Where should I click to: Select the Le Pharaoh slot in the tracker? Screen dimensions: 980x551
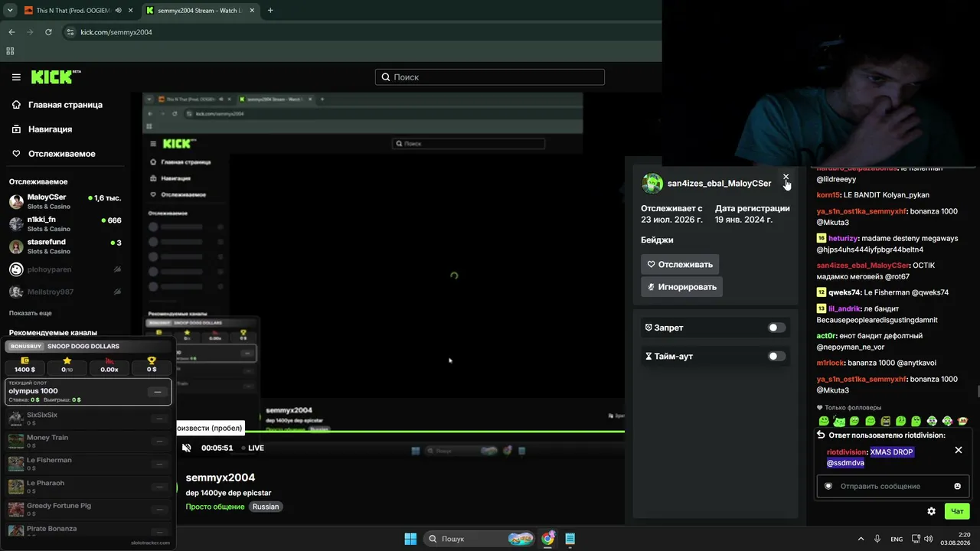click(88, 487)
